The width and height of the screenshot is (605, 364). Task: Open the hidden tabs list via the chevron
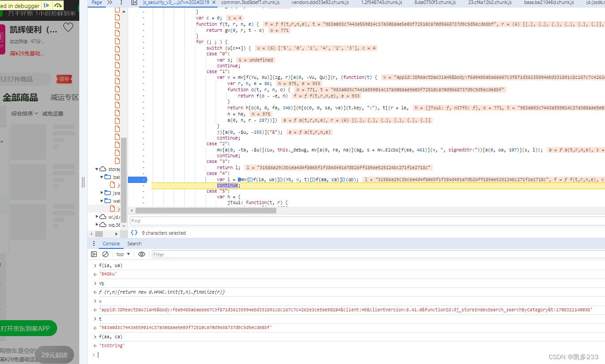pos(111,3)
